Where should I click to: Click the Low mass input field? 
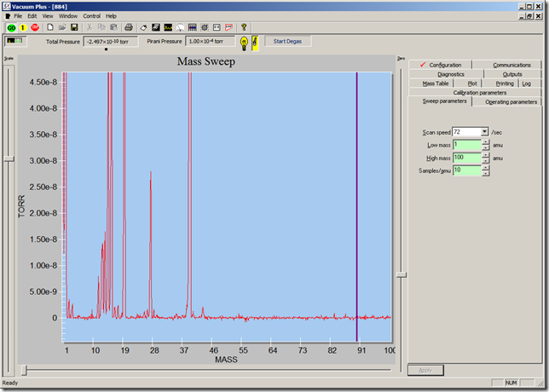(x=467, y=145)
